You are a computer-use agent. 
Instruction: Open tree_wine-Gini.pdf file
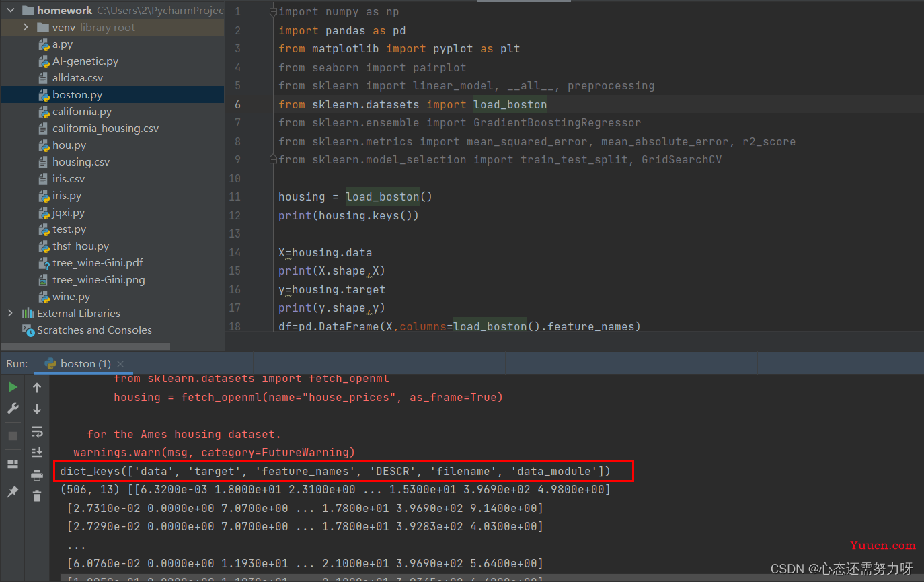(x=98, y=263)
